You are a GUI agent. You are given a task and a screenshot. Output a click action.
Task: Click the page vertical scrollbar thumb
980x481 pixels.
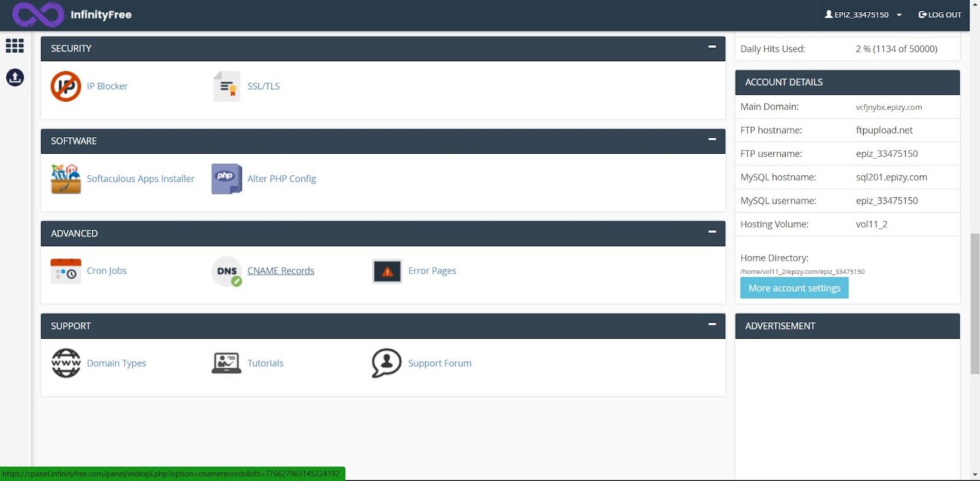click(974, 303)
